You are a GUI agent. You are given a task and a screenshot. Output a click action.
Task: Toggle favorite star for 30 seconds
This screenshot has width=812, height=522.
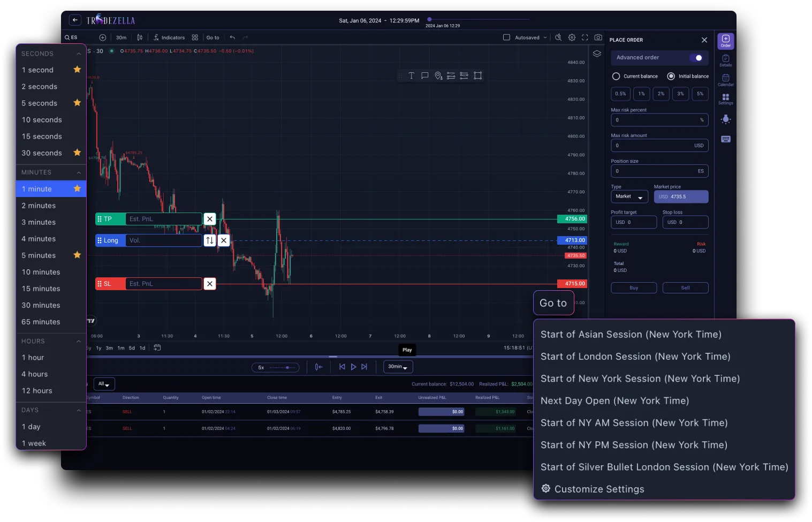click(x=77, y=153)
